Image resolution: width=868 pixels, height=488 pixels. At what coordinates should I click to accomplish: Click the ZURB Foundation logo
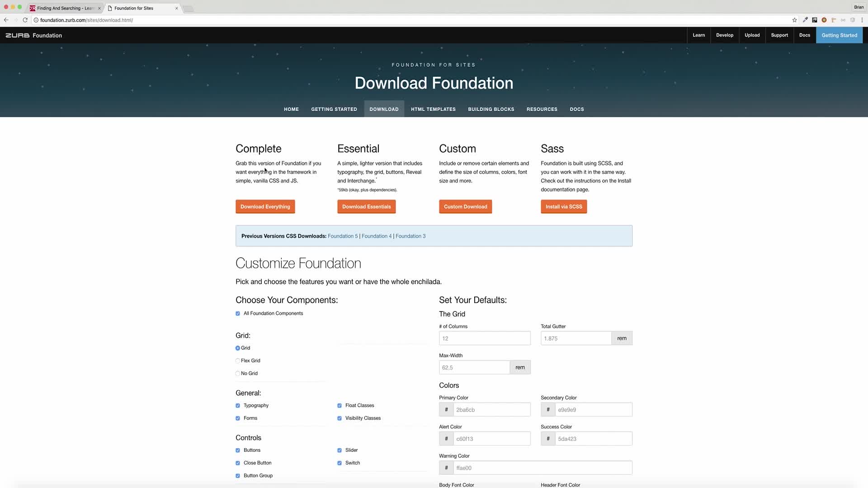click(33, 35)
